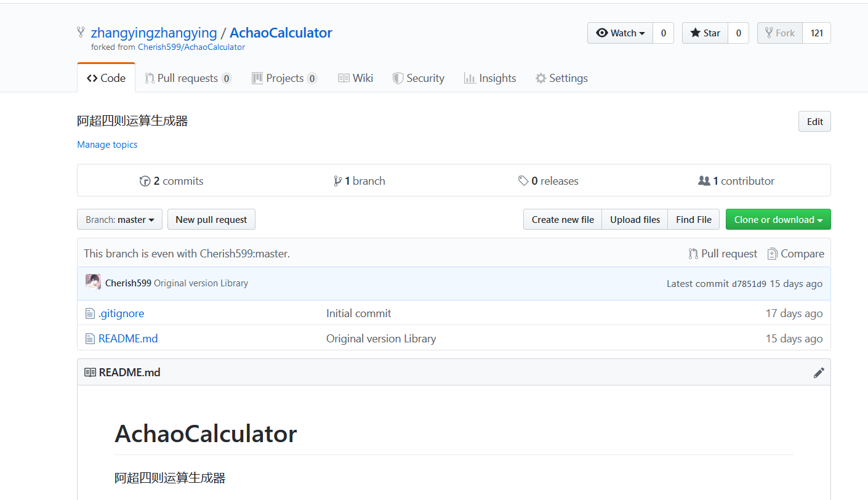The image size is (868, 500).
Task: Open the AchaoCalculator repository title link
Action: click(281, 33)
